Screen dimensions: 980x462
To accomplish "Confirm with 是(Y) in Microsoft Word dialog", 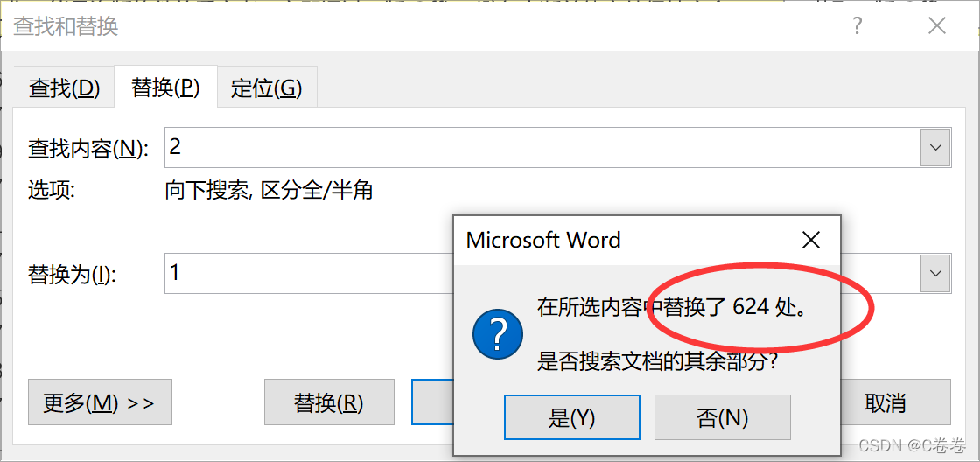I will pyautogui.click(x=572, y=417).
